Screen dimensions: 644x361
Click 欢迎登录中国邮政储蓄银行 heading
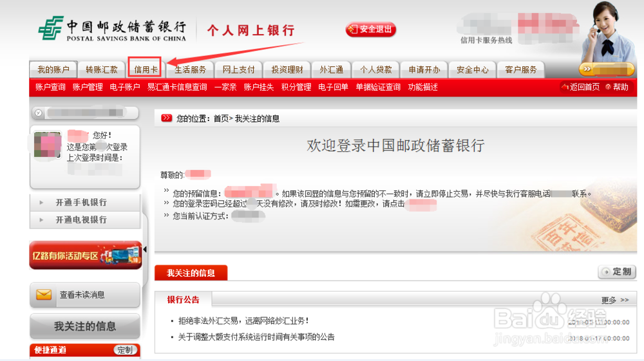[395, 145]
